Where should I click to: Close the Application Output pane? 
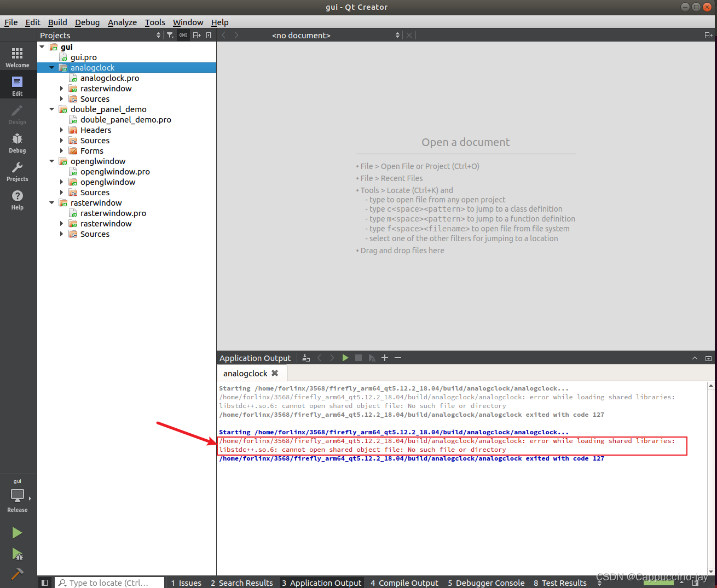point(708,358)
